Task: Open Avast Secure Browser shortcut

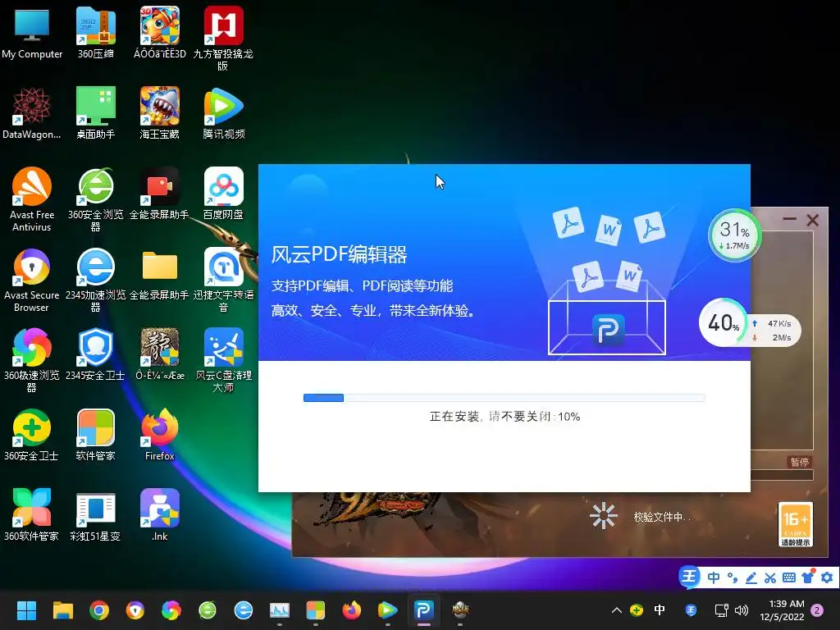Action: point(32,281)
